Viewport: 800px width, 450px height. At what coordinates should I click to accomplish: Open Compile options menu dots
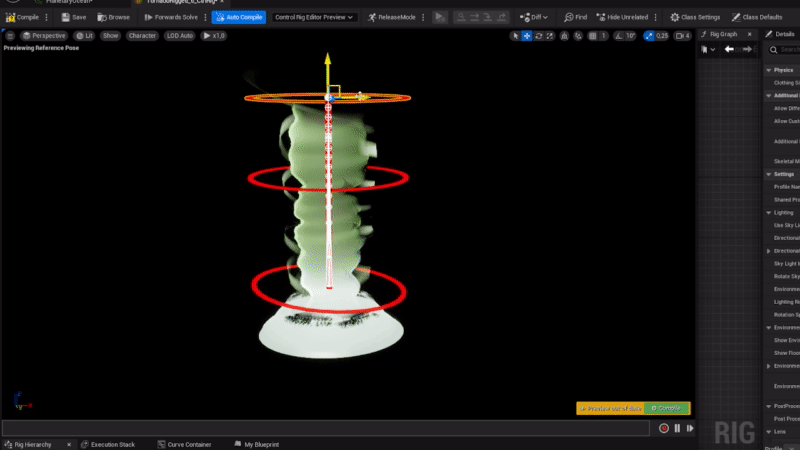[x=46, y=17]
